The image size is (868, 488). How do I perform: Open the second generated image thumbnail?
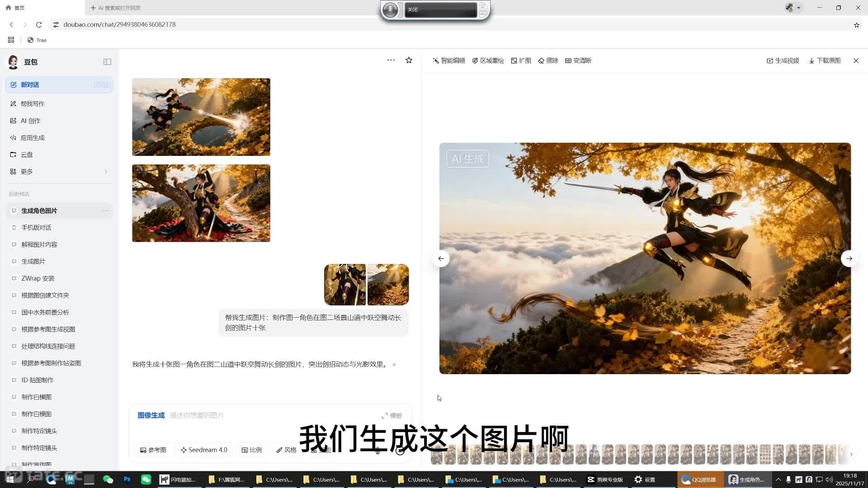(x=201, y=203)
